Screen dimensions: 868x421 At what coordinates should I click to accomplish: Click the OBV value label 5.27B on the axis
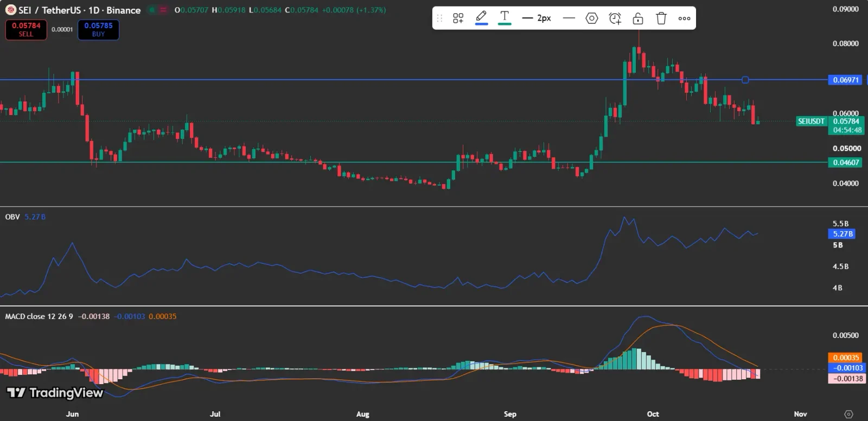pyautogui.click(x=843, y=234)
